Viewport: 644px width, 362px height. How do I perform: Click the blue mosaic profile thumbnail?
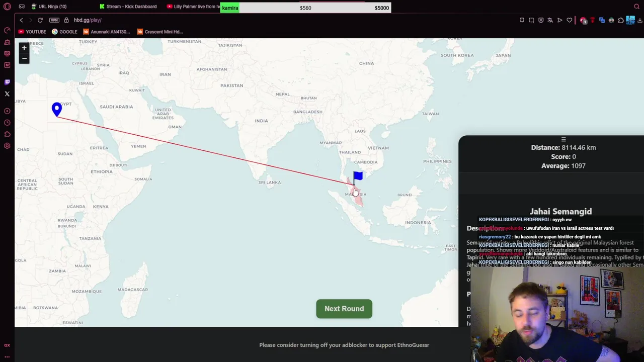(630, 20)
